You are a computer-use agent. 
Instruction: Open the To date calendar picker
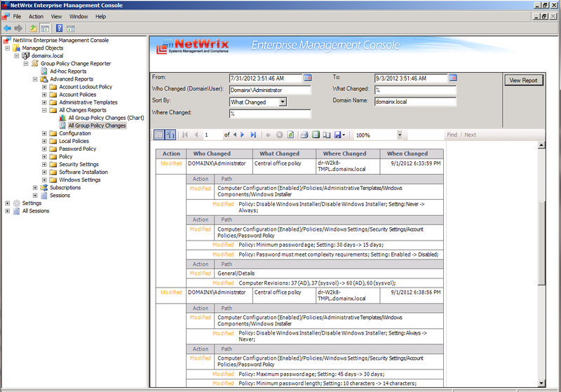pyautogui.click(x=453, y=78)
